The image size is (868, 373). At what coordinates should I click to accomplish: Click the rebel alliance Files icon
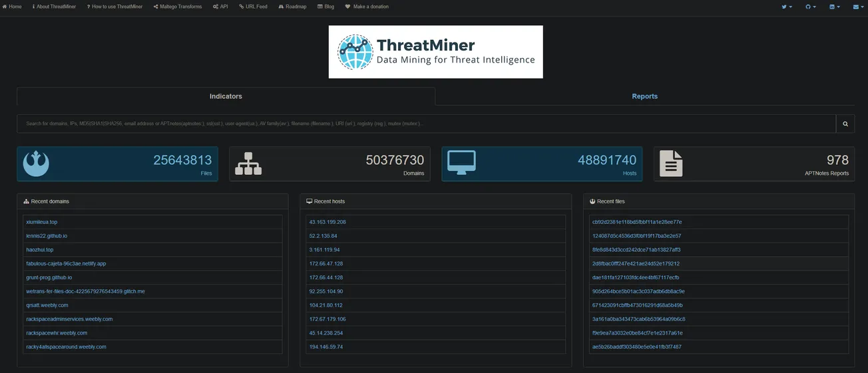(x=37, y=164)
